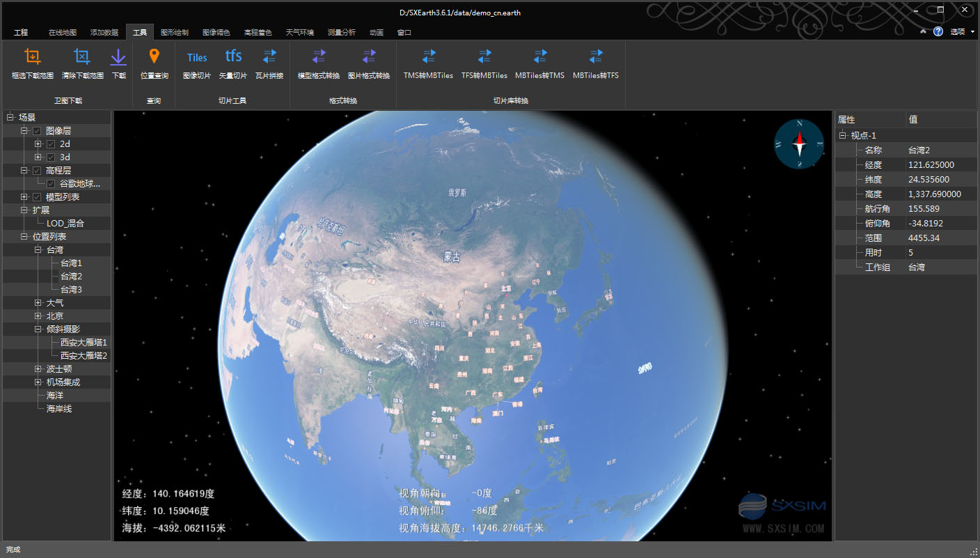Switch to the 窗口 tab
This screenshot has height=558, width=980.
(404, 32)
